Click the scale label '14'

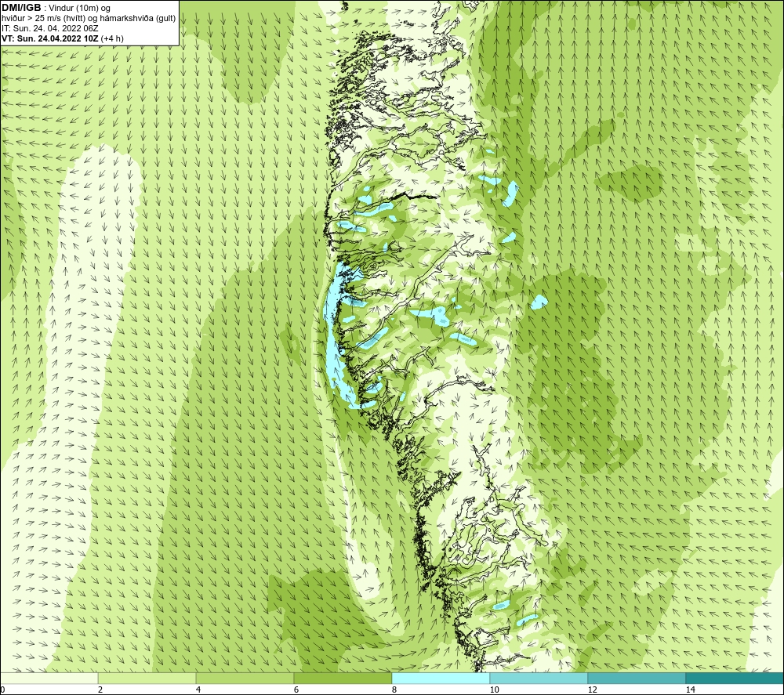pos(691,690)
